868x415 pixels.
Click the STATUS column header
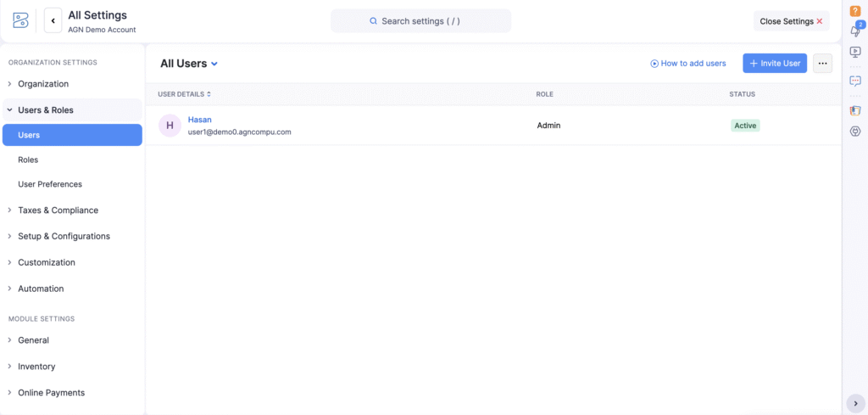pos(743,94)
